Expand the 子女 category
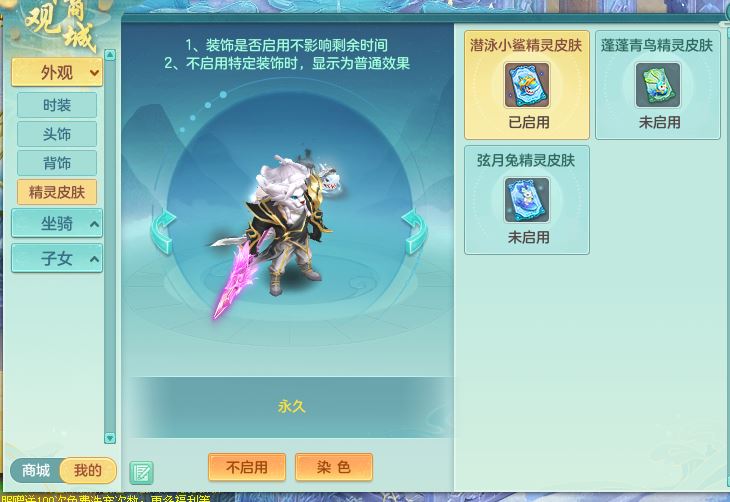The height and width of the screenshot is (502, 730). [x=57, y=258]
